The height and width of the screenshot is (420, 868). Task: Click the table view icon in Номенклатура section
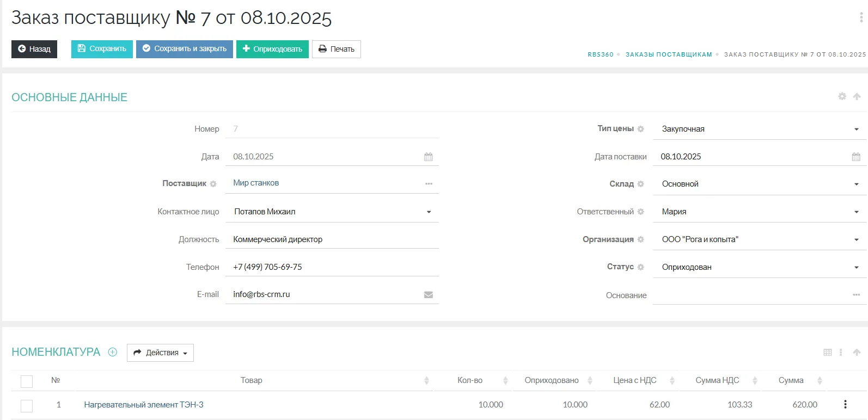coord(828,353)
